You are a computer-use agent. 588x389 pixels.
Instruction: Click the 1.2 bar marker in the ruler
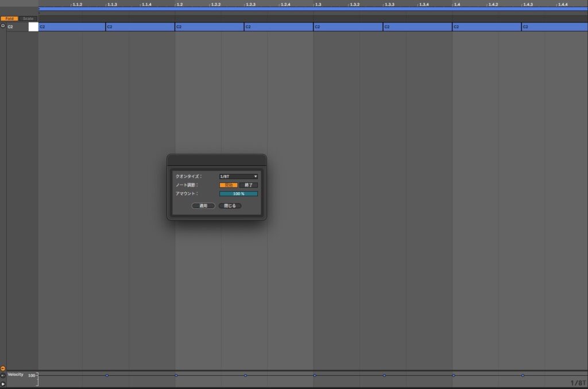(x=179, y=5)
